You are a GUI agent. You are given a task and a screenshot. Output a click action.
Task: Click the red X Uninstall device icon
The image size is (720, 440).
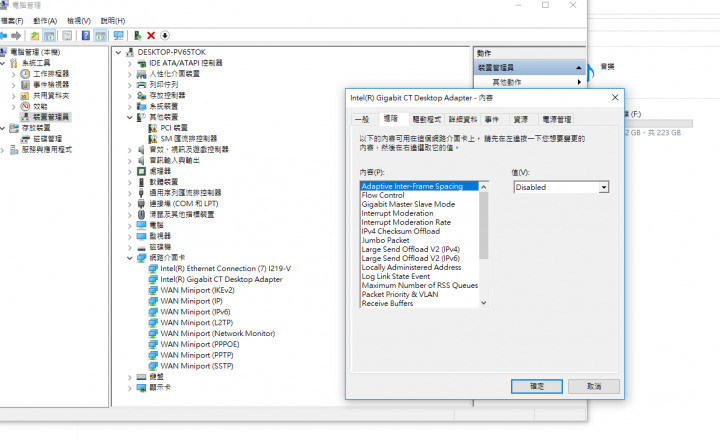click(x=151, y=35)
